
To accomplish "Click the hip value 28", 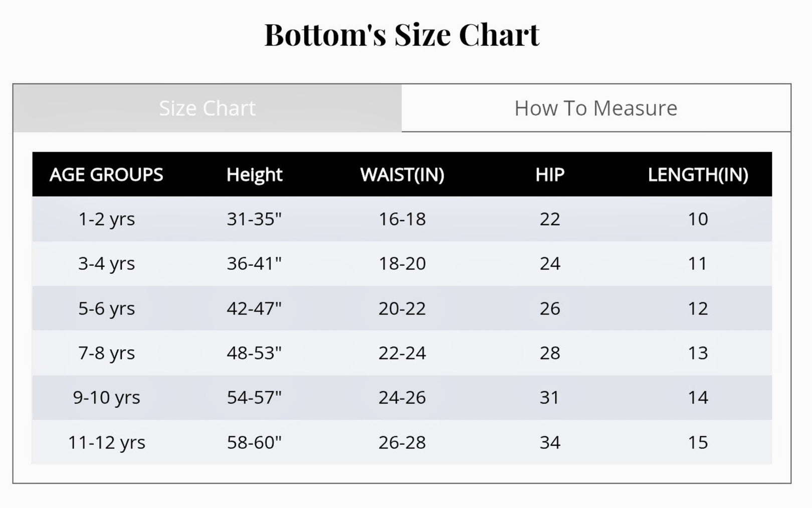I will pos(549,353).
